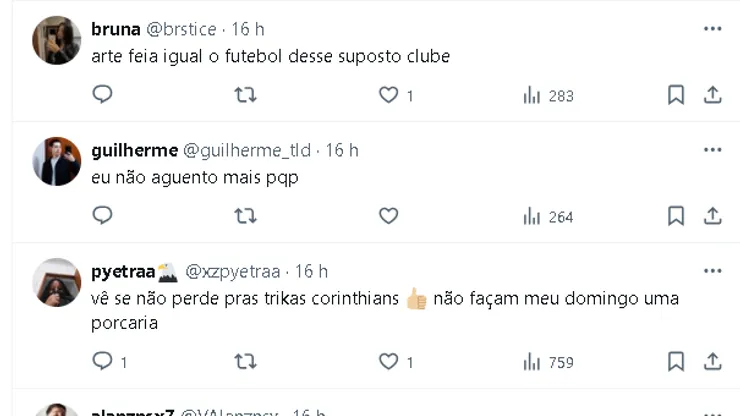Retweet guilherme's post
Image resolution: width=740 pixels, height=416 pixels.
pyautogui.click(x=245, y=215)
